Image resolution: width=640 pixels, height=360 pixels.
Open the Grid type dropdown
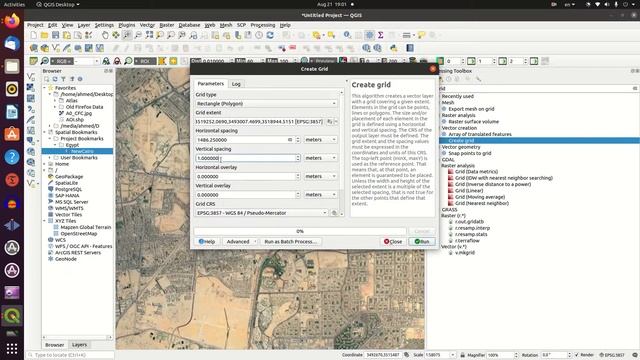click(x=267, y=104)
